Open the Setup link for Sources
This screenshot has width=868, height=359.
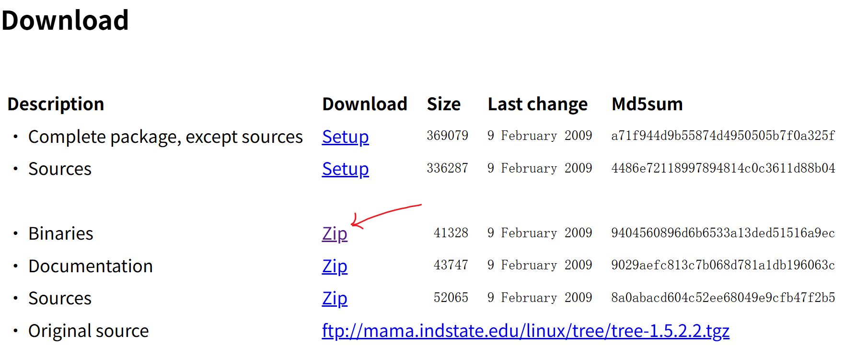(x=345, y=169)
